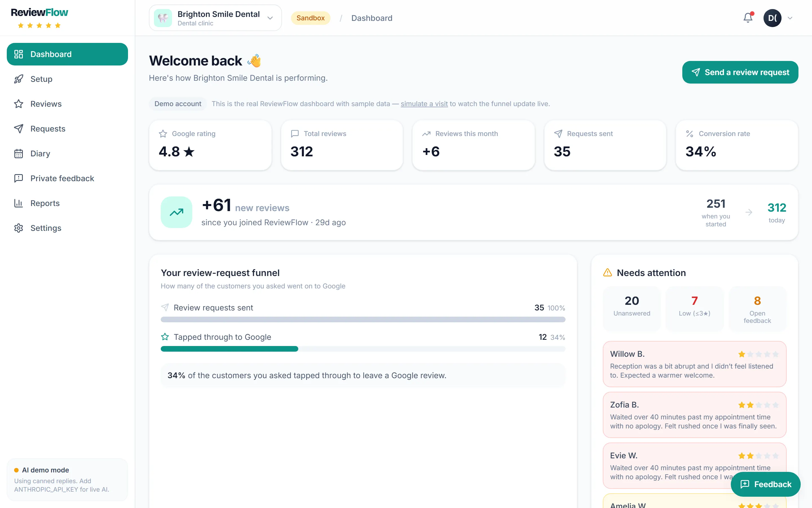812x508 pixels.
Task: Click the Requests sent paper-plane icon
Action: tap(558, 134)
